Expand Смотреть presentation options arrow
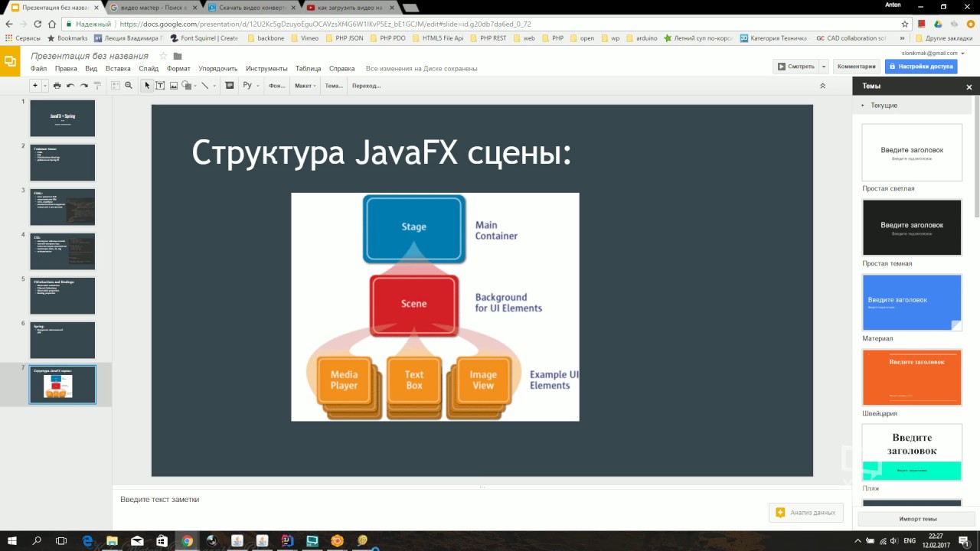 tap(824, 67)
